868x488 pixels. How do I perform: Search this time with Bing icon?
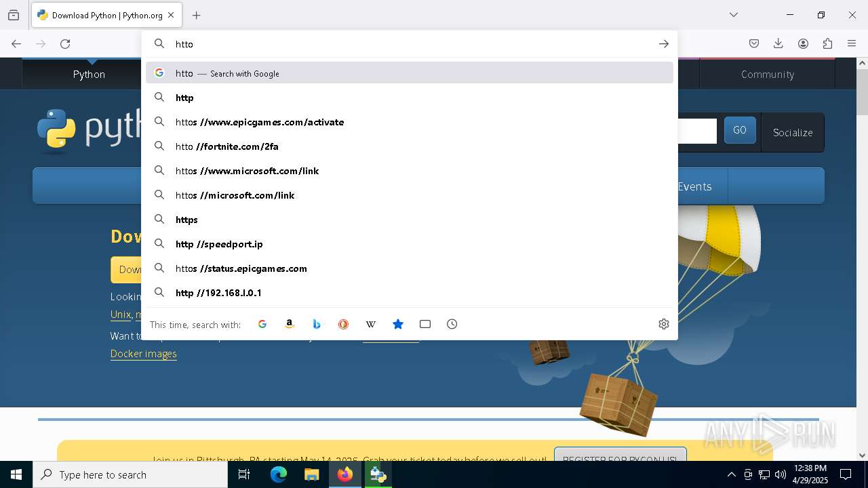click(317, 324)
